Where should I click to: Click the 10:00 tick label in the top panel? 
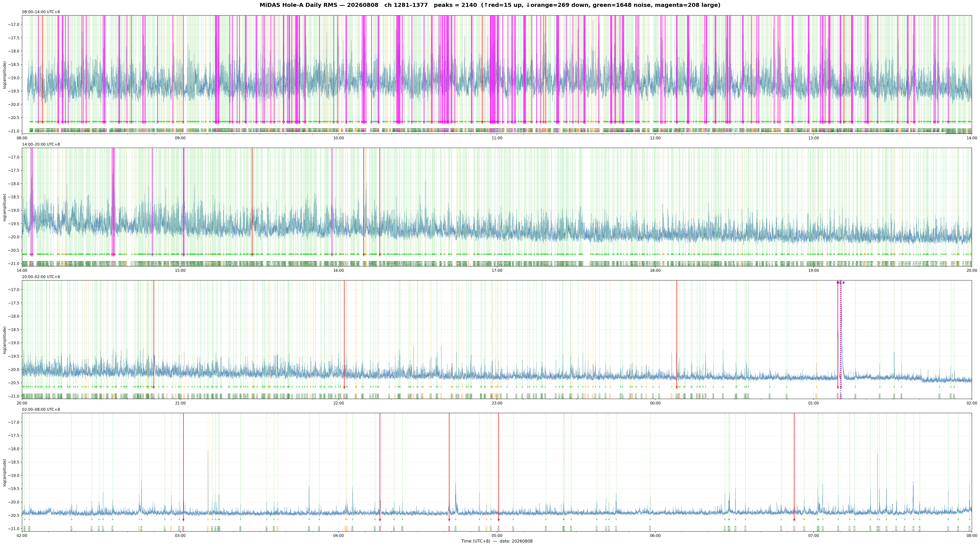(x=339, y=138)
